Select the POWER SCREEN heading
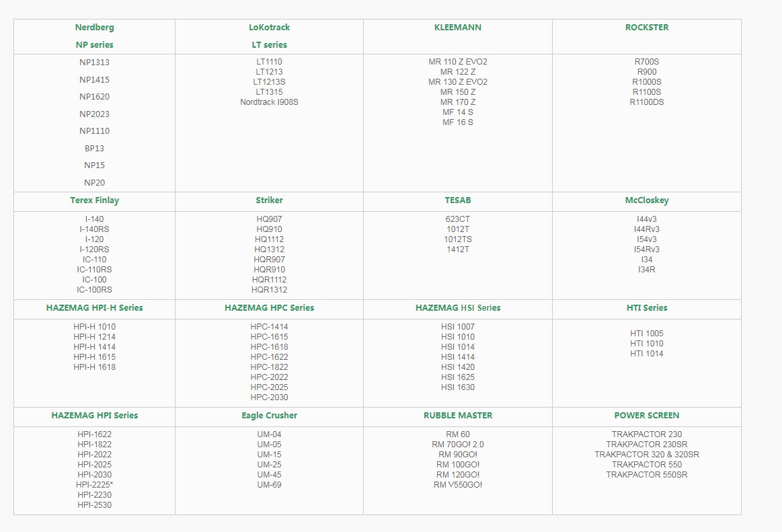 click(x=647, y=415)
